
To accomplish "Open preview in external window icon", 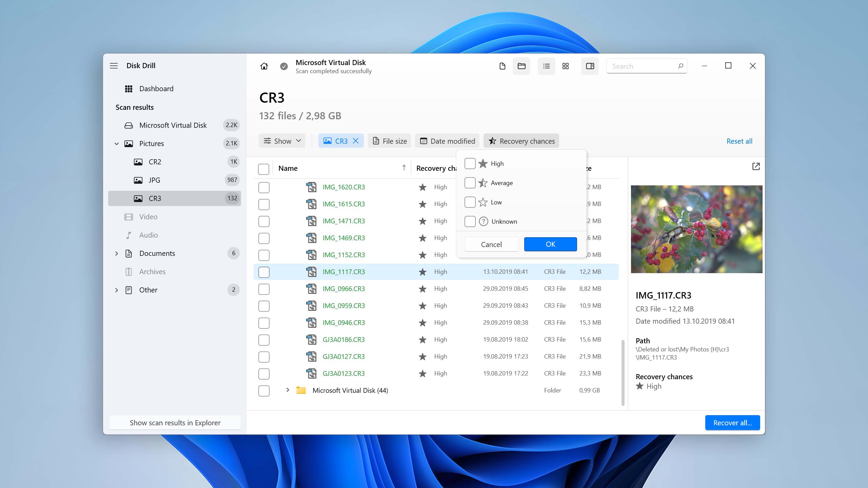I will [756, 166].
